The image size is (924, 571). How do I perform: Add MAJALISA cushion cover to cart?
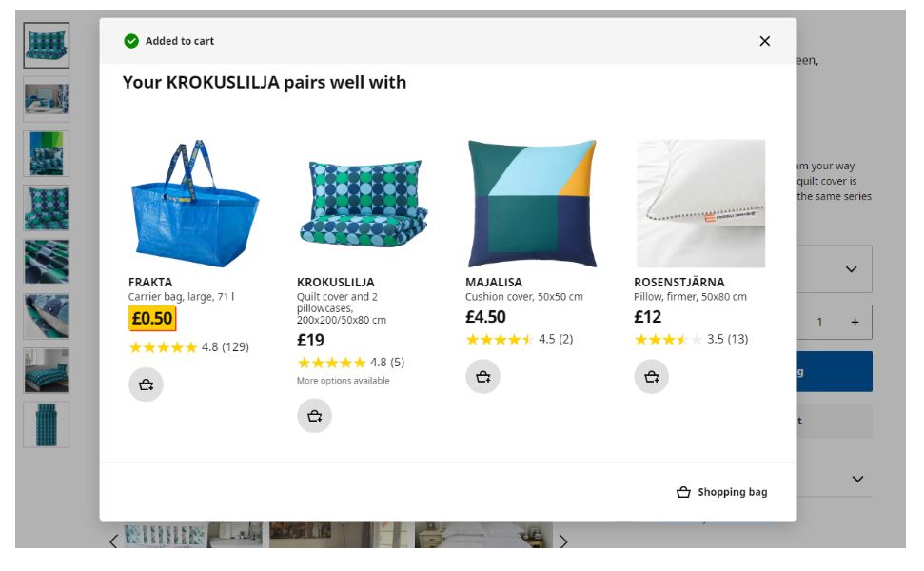(x=482, y=377)
